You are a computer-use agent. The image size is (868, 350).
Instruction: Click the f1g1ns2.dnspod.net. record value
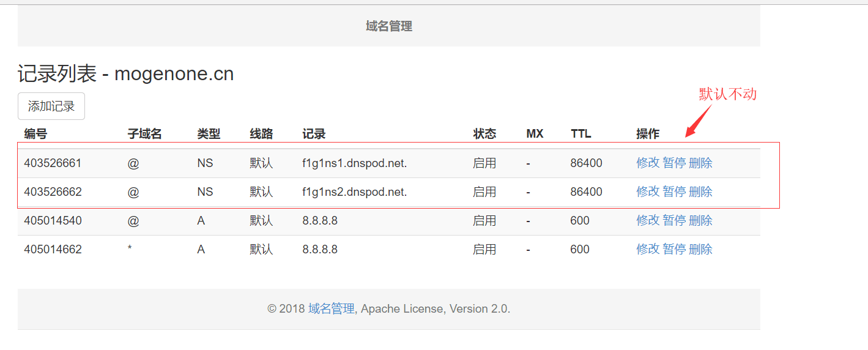[x=355, y=192]
